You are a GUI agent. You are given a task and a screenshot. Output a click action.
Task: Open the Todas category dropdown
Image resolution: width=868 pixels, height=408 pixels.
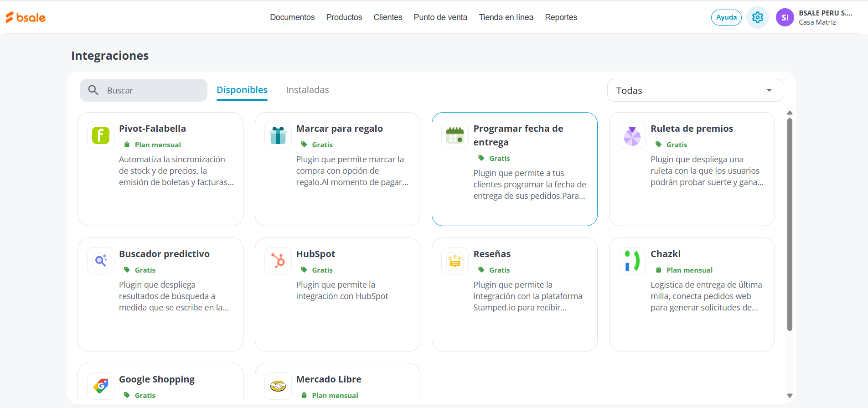tap(695, 90)
